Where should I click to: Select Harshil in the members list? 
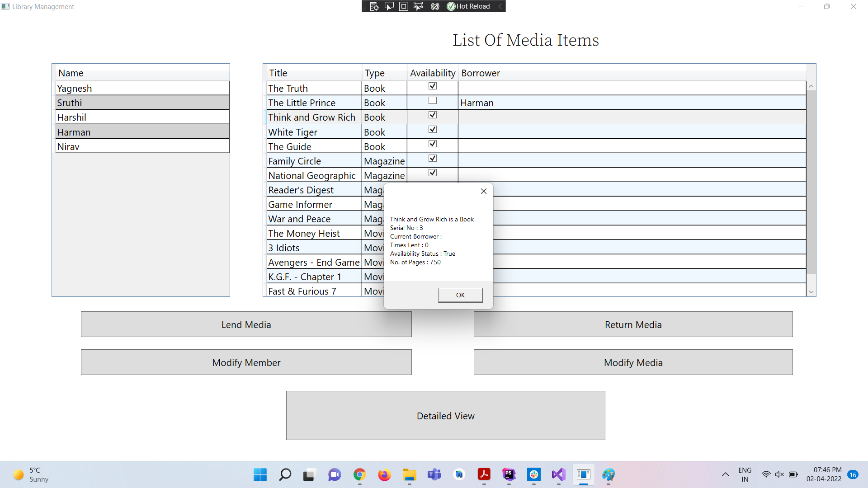pyautogui.click(x=142, y=117)
